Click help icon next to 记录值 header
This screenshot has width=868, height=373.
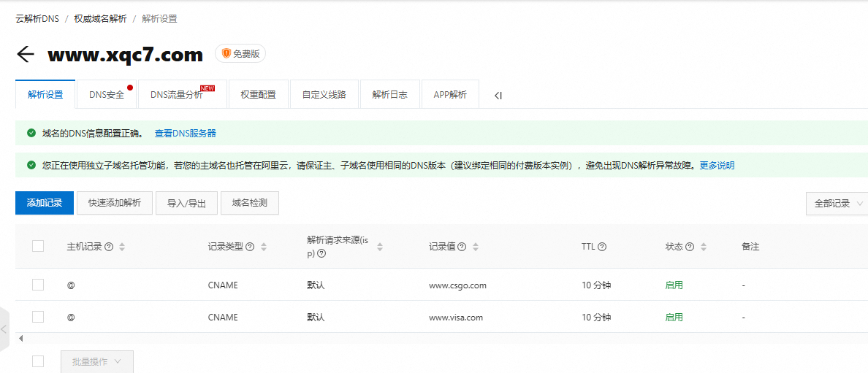point(462,247)
